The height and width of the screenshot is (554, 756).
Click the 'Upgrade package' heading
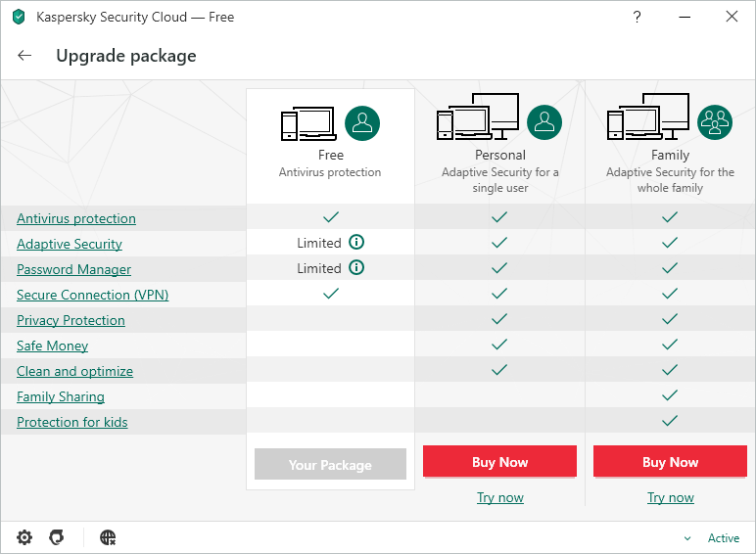click(x=126, y=56)
